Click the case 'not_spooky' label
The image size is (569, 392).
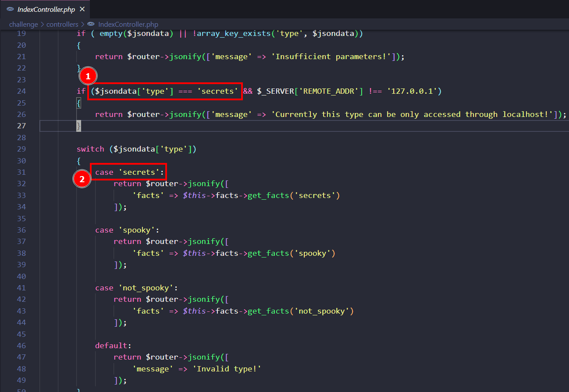click(x=136, y=288)
